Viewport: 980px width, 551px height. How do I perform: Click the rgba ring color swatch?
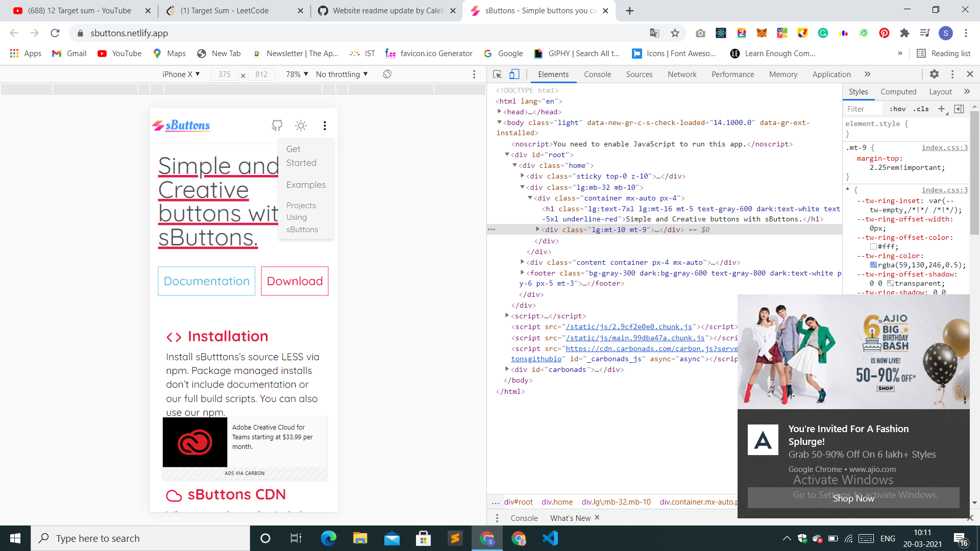pyautogui.click(x=873, y=265)
